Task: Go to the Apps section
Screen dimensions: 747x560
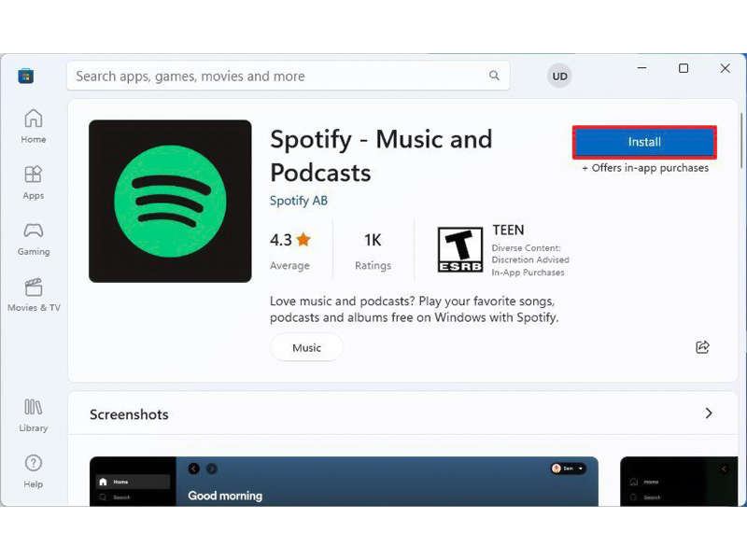Action: [34, 182]
